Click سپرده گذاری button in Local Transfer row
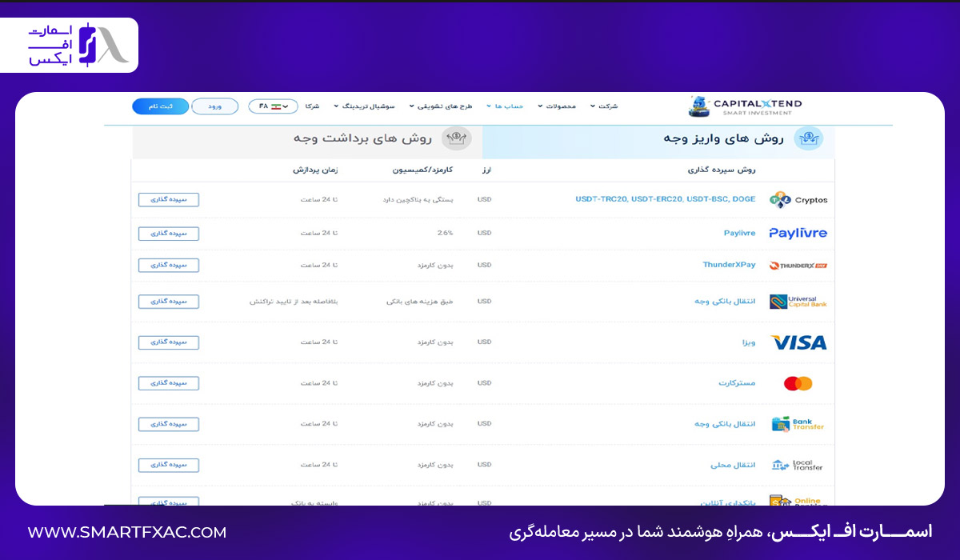 [169, 465]
